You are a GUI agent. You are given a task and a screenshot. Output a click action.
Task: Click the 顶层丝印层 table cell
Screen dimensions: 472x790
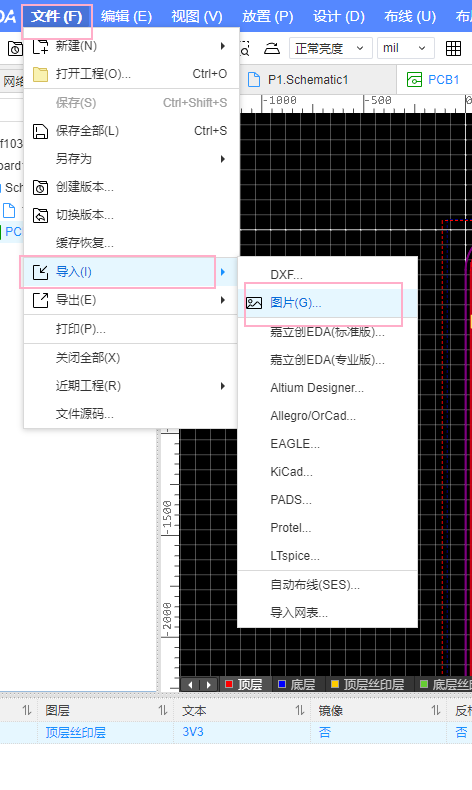coord(106,733)
